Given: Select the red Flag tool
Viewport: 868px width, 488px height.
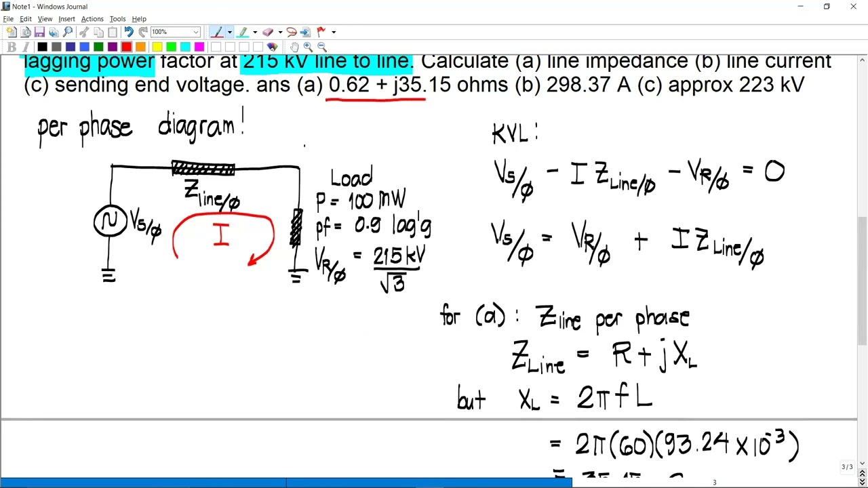Looking at the screenshot, I should click(321, 32).
